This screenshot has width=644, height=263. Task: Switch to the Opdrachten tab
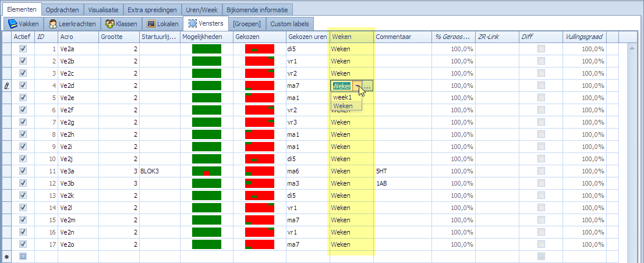point(62,9)
